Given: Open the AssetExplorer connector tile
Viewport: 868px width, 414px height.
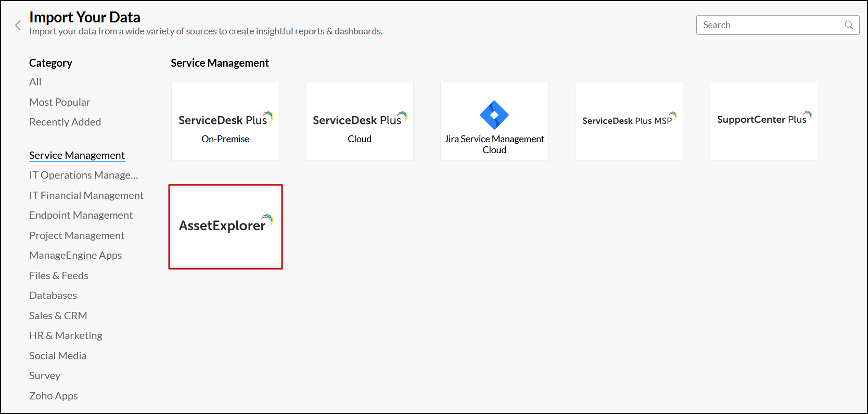Looking at the screenshot, I should click(x=225, y=227).
